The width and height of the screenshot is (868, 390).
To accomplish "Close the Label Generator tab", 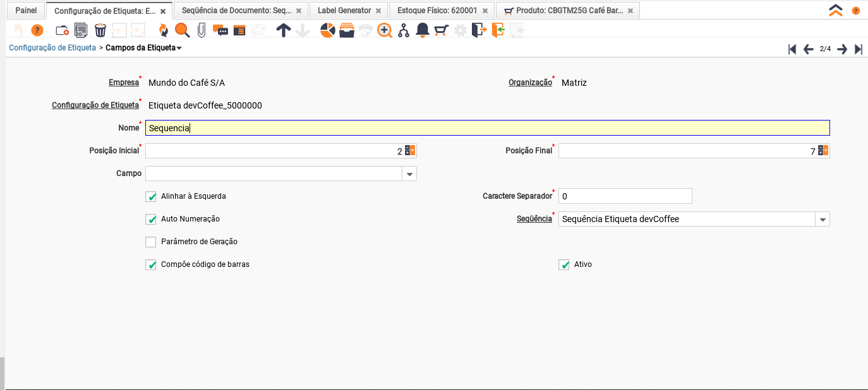I will coord(378,11).
